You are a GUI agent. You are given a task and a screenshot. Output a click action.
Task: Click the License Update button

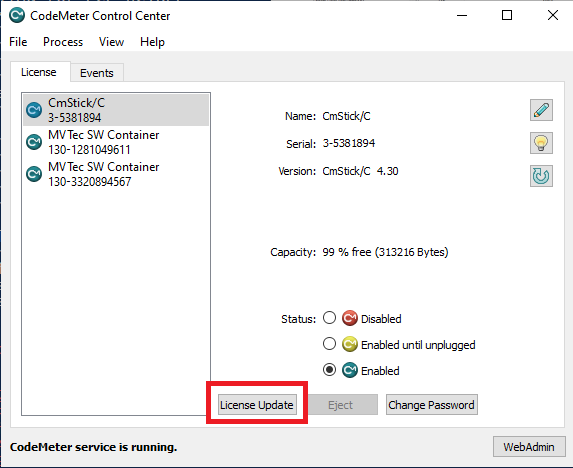coord(257,405)
